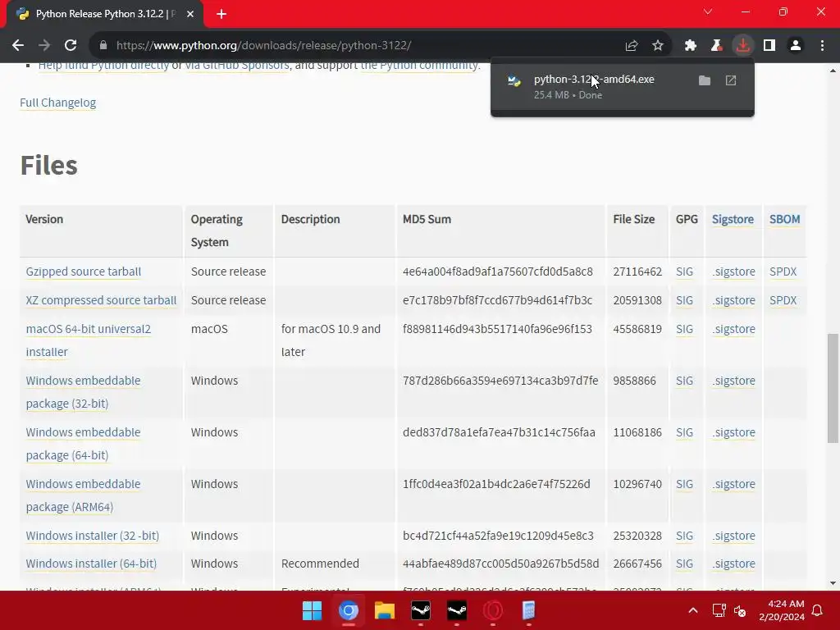Viewport: 840px width, 630px height.
Task: Open .sigstore for XZ compressed tarball
Action: [x=733, y=300]
